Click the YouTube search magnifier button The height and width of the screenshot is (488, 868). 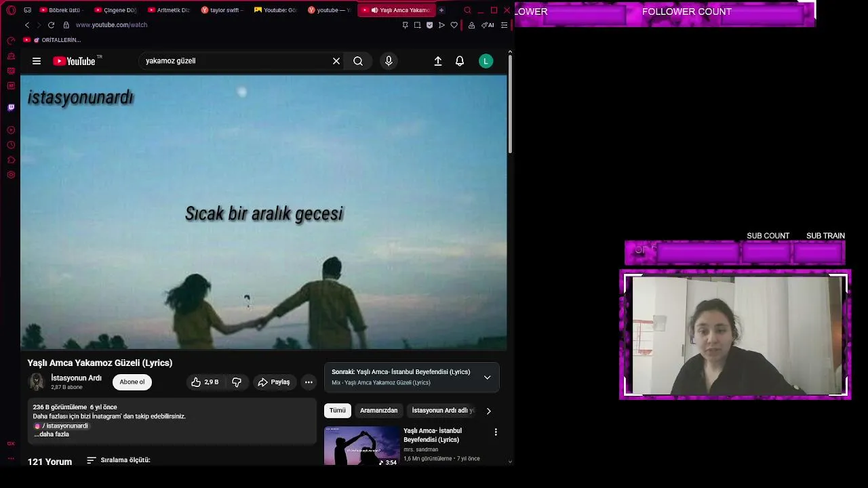[x=358, y=61]
